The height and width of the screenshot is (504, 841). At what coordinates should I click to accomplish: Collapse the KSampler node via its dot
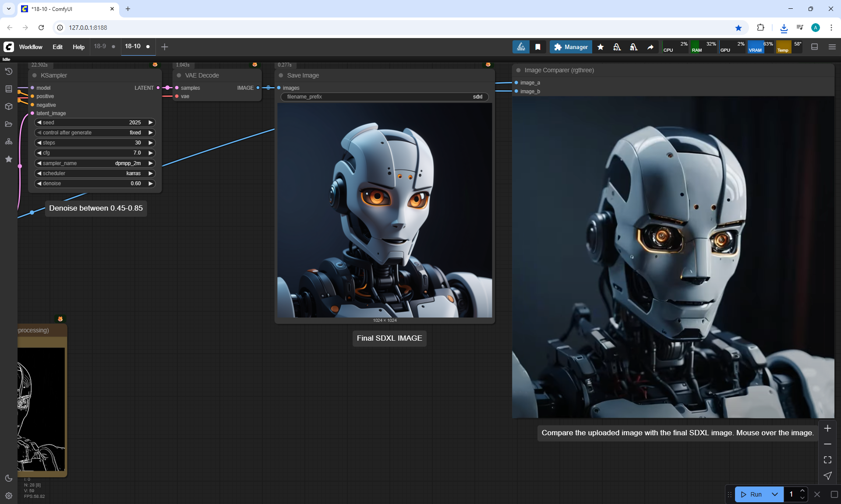pyautogui.click(x=35, y=75)
